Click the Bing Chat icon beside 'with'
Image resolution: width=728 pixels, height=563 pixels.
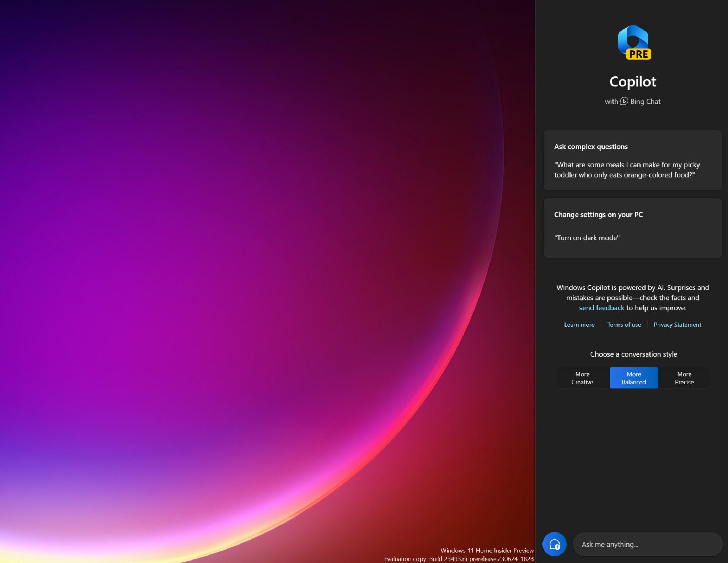(625, 101)
